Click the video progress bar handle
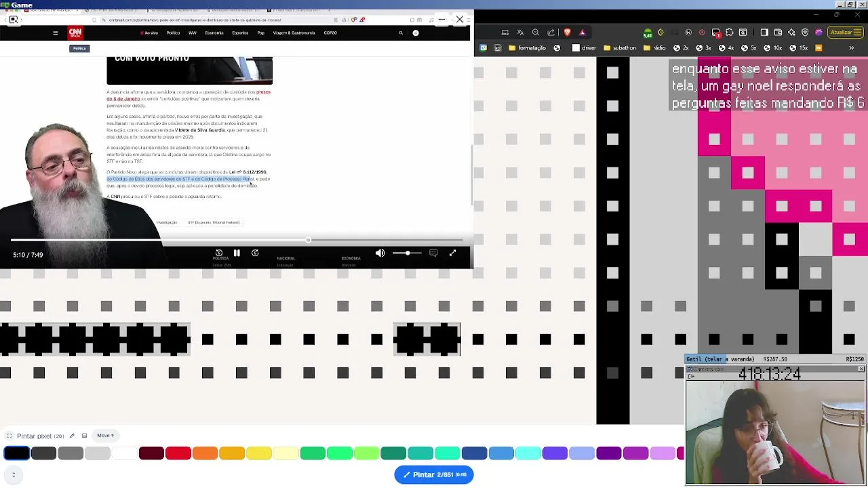 [308, 240]
